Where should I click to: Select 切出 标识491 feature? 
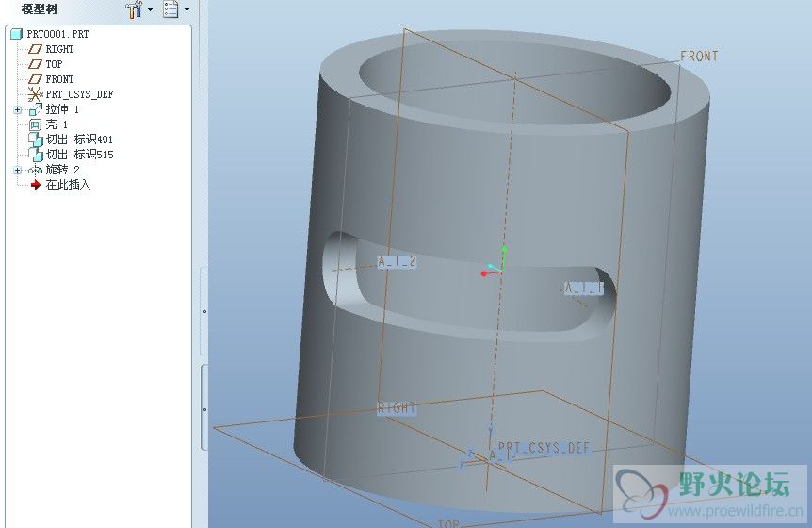tap(79, 140)
